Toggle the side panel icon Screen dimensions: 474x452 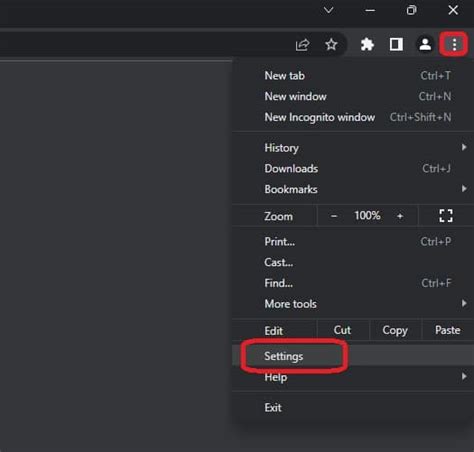point(396,44)
